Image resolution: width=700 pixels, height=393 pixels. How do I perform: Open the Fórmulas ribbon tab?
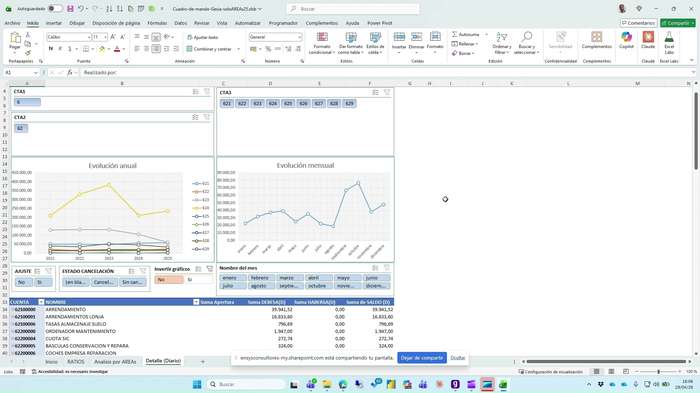click(x=157, y=23)
